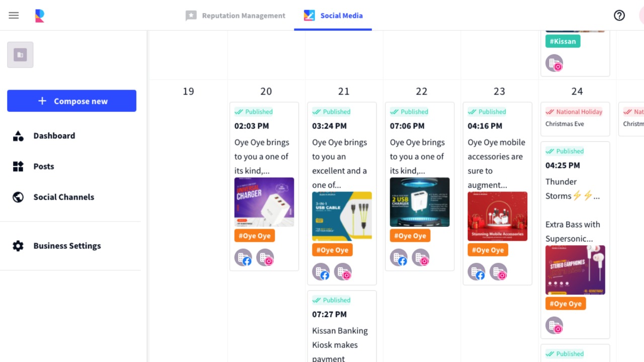This screenshot has width=644, height=362.
Task: Click Facebook channel icon on 03:24 PM post
Action: tap(321, 272)
